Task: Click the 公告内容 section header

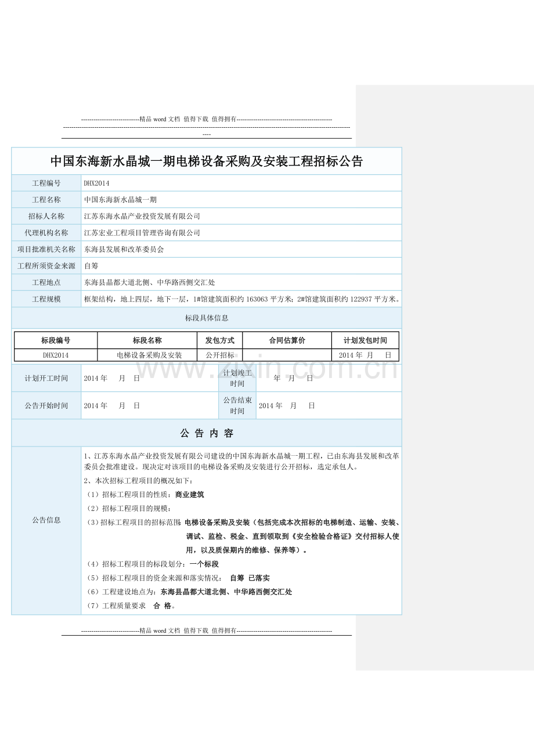Action: pos(207,433)
